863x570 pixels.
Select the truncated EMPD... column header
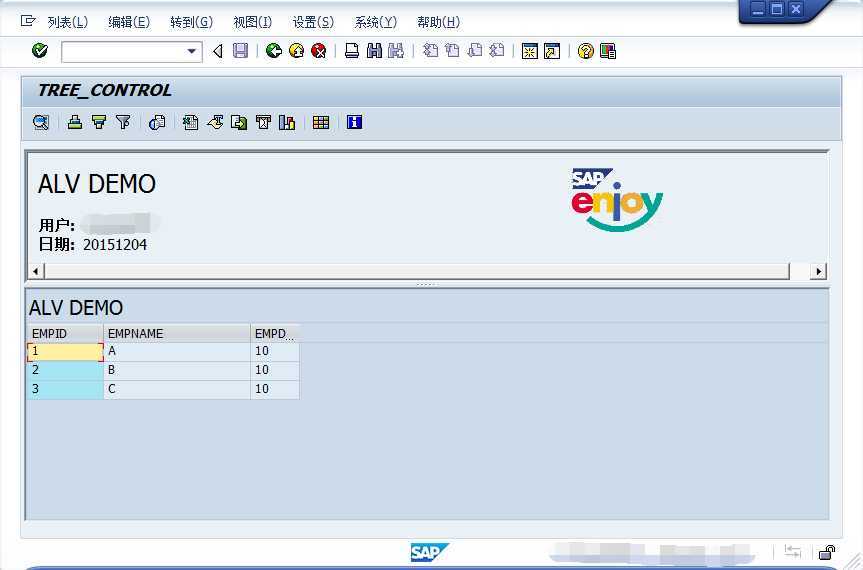tap(275, 333)
